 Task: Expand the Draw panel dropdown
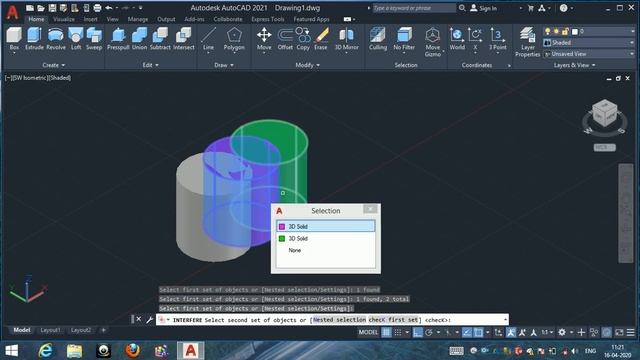[224, 65]
